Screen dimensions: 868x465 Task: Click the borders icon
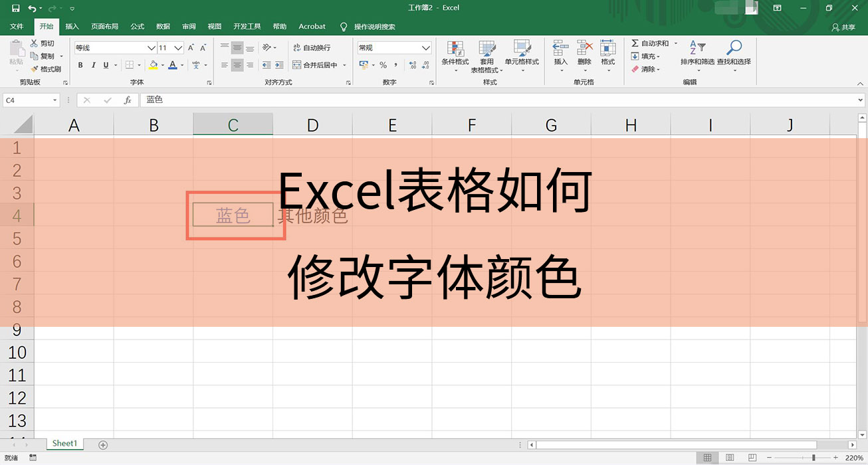pyautogui.click(x=130, y=65)
